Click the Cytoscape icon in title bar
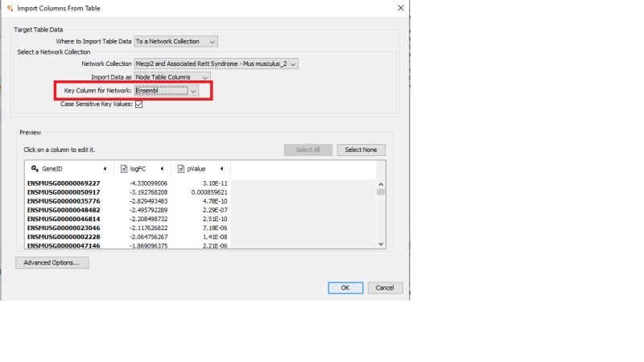 [x=10, y=8]
